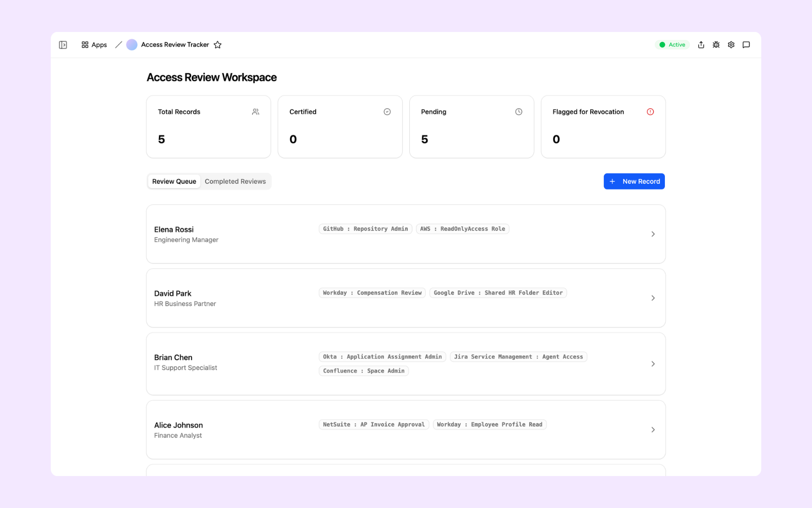
Task: Click the GitHub : Repository Admin tag
Action: point(366,229)
